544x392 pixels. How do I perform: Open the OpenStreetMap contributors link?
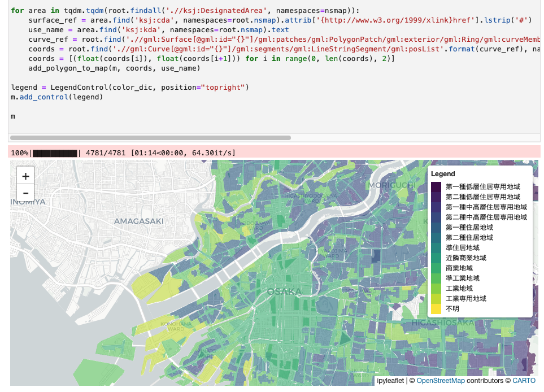pos(441,381)
